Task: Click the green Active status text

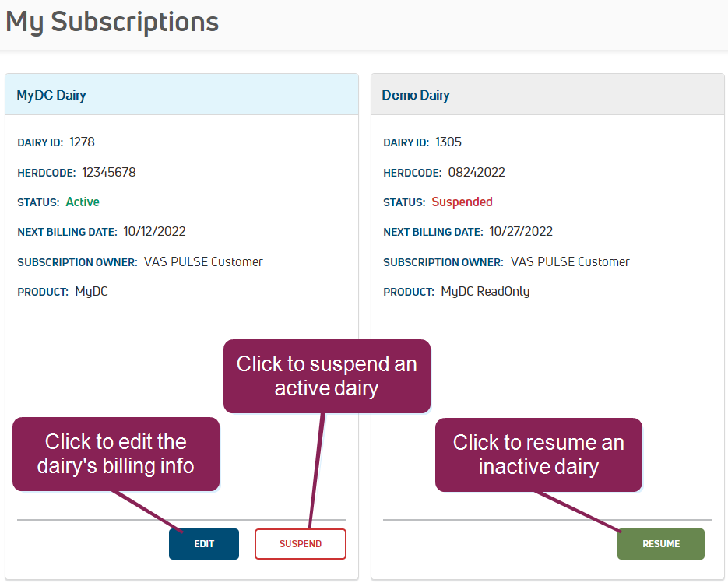Action: pyautogui.click(x=83, y=202)
